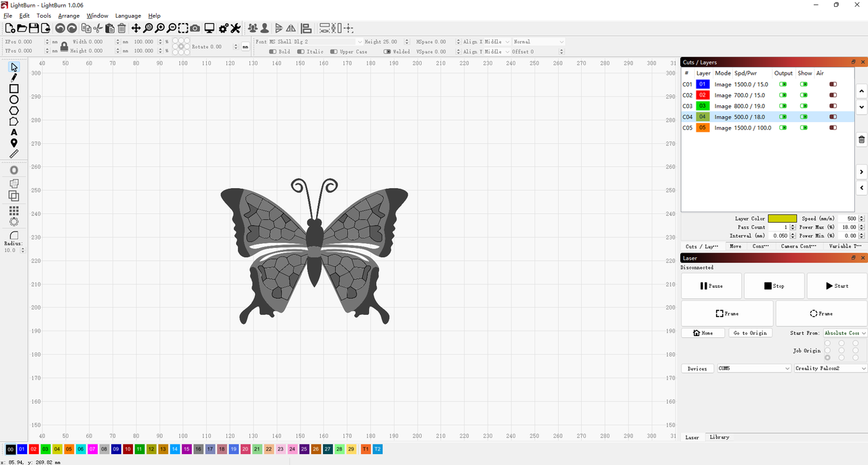Image resolution: width=868 pixels, height=465 pixels.
Task: Select the Position Laser marker tool
Action: click(x=14, y=143)
